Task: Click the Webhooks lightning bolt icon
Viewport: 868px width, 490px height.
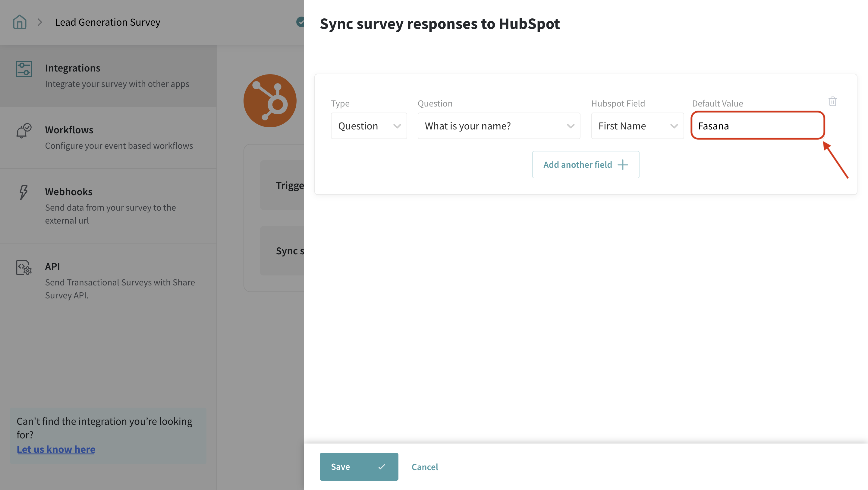Action: click(23, 192)
